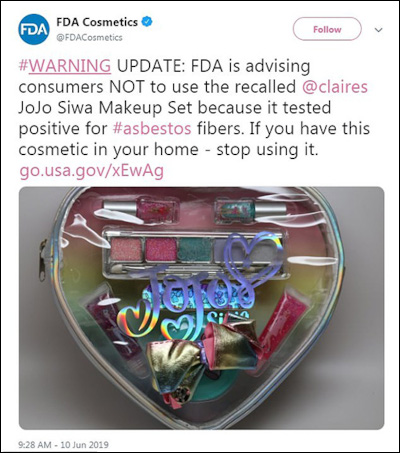Open the FDA profile avatar logo
The width and height of the screenshot is (400, 453).
pos(34,29)
